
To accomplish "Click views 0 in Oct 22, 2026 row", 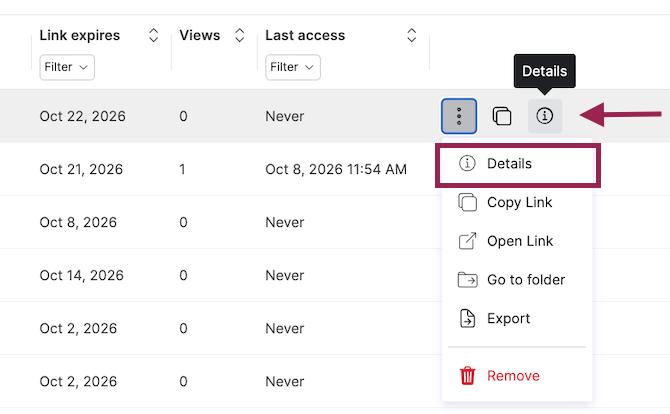I will pos(183,116).
